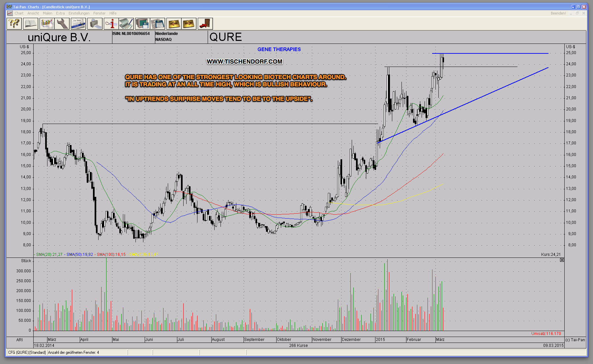This screenshot has width=593, height=364.
Task: Open the Einstellungen menu
Action: [x=79, y=13]
